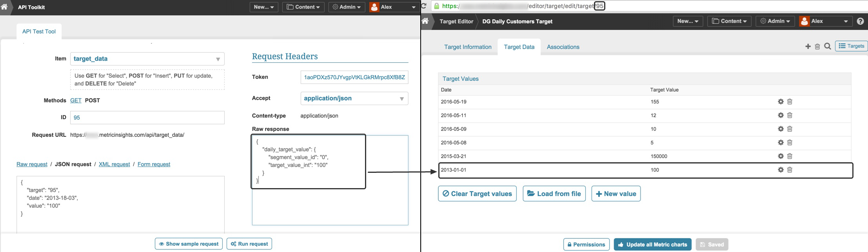Remove the 2016-05-08 row using trash icon
Image resolution: width=868 pixels, height=252 pixels.
coord(790,143)
